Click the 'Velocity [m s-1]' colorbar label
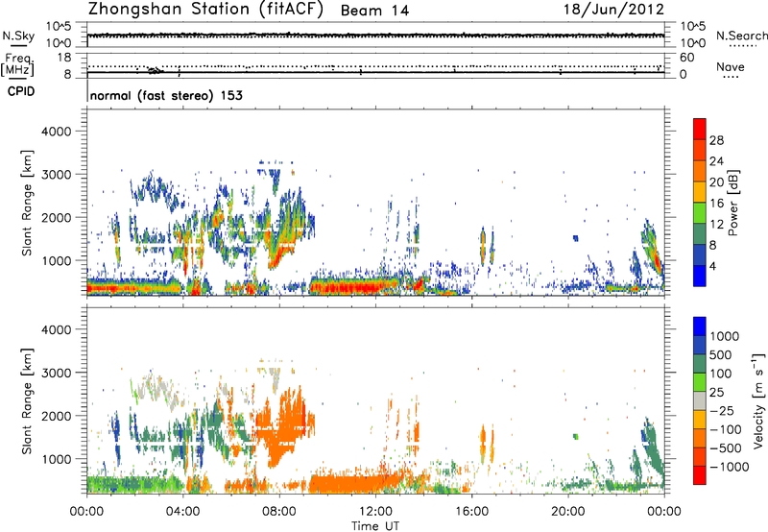768x532 pixels. 758,400
